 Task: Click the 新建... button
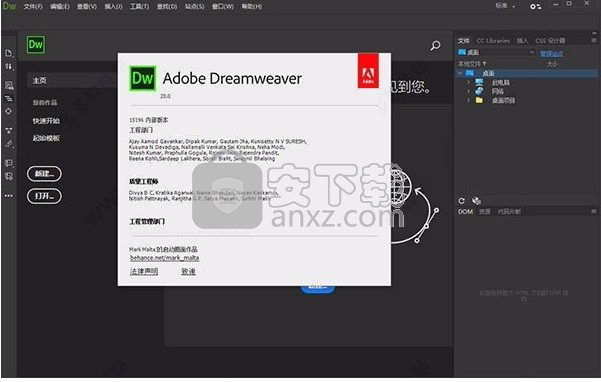44,174
